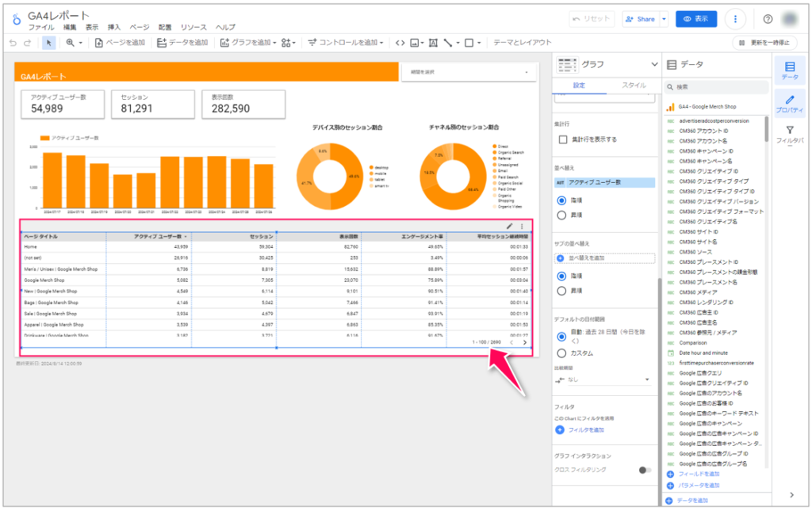Image resolution: width=812 pixels, height=511 pixels.
Task: Activate the selection pointer tool
Action: (48, 43)
